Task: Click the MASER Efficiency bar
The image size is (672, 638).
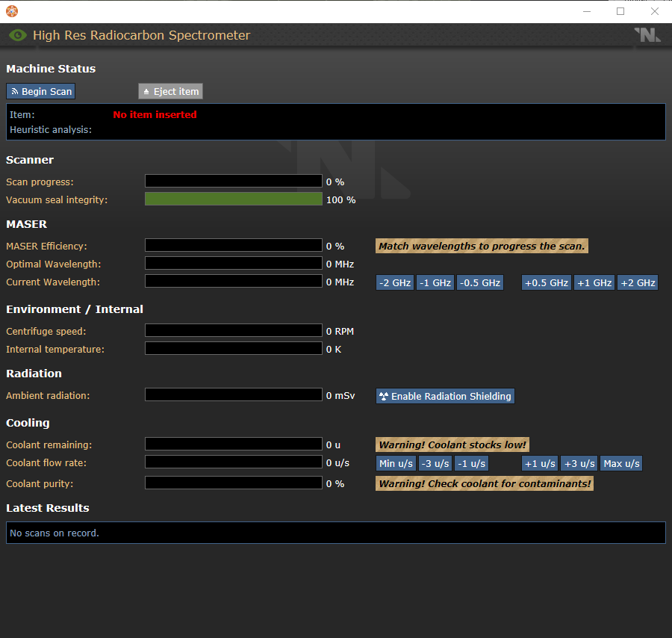Action: 234,245
